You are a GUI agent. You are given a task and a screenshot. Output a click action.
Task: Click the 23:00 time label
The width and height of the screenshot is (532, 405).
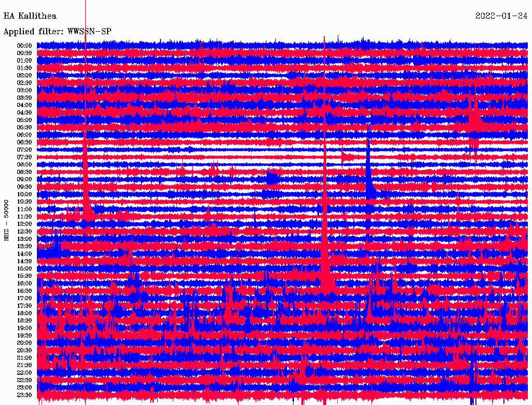coord(24,388)
